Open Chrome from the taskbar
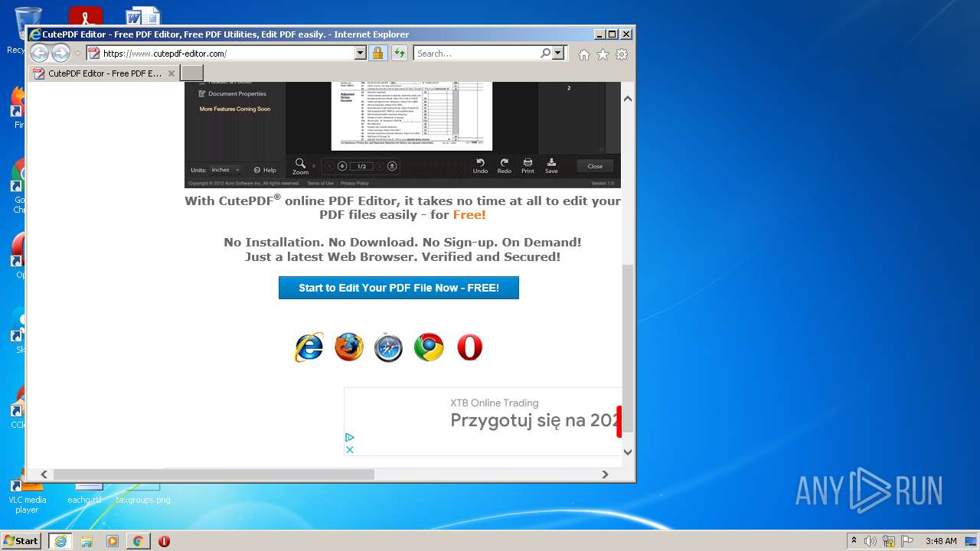980x551 pixels. coord(138,541)
